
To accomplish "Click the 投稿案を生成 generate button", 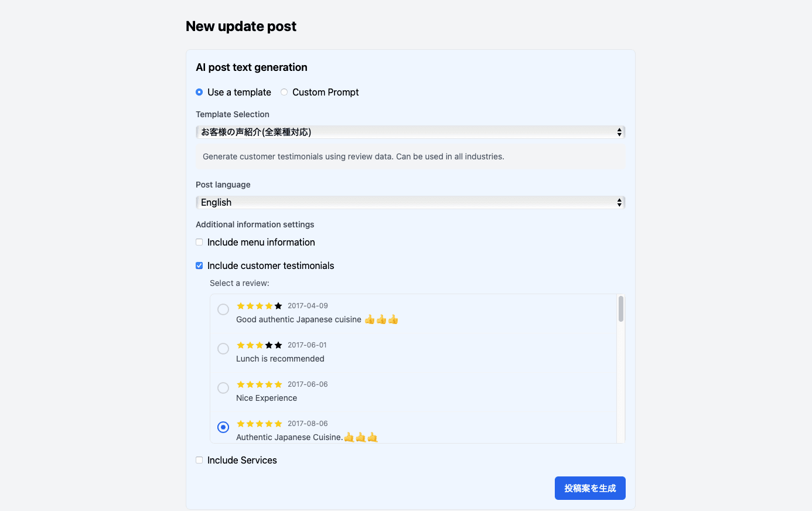I will click(x=590, y=488).
